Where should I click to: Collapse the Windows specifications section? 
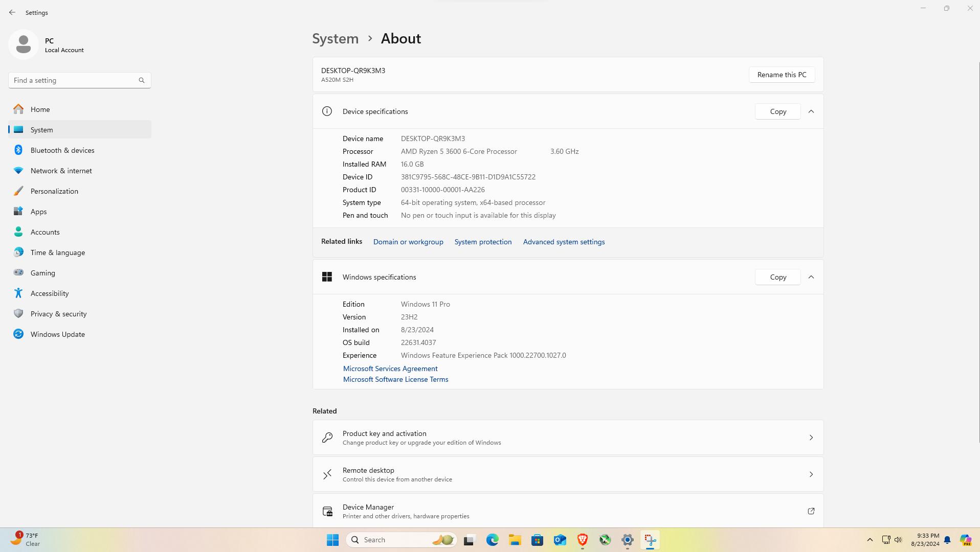811,277
